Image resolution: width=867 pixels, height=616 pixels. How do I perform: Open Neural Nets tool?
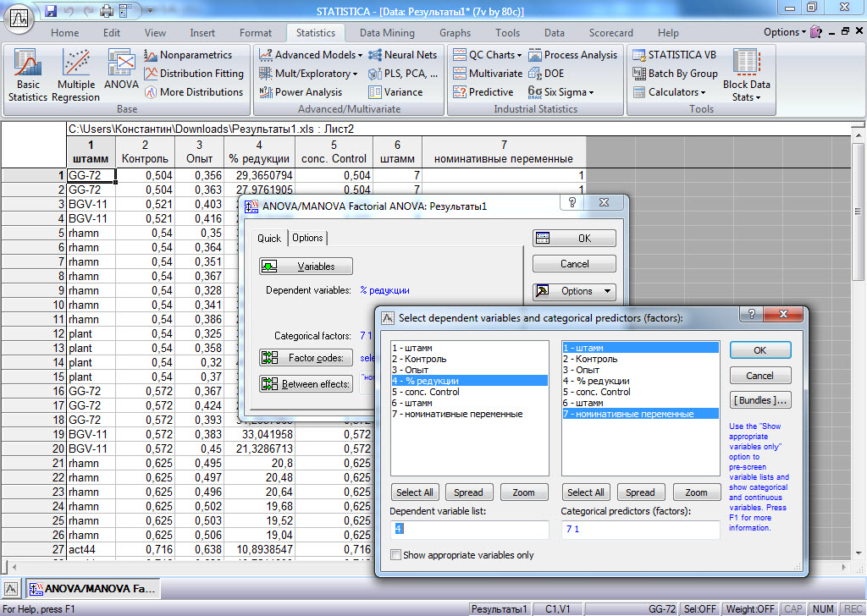pyautogui.click(x=402, y=55)
